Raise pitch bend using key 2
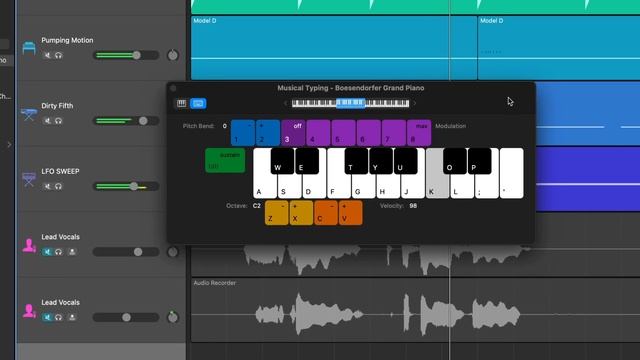The image size is (640, 360). point(268,133)
